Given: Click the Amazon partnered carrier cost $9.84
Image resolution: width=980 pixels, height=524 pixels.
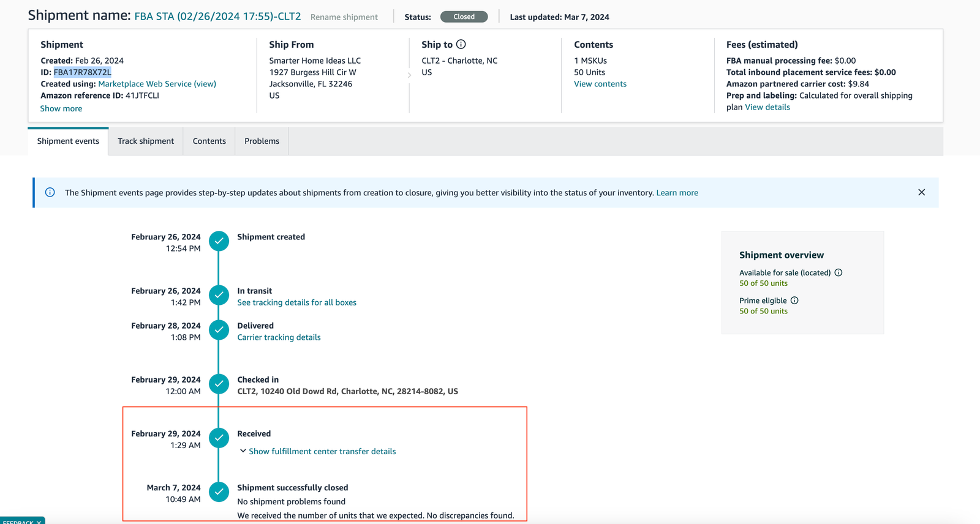Looking at the screenshot, I should click(797, 84).
